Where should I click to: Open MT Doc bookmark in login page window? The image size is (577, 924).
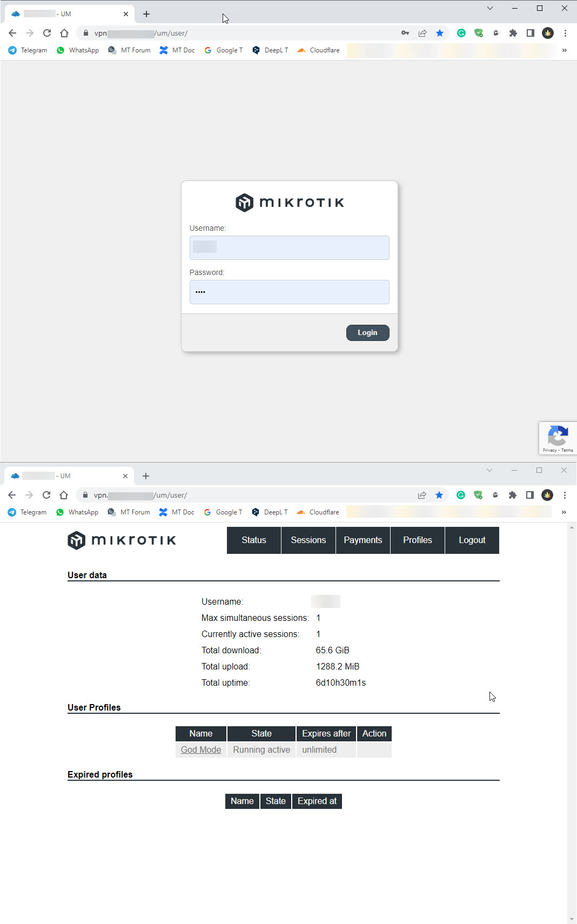click(177, 50)
